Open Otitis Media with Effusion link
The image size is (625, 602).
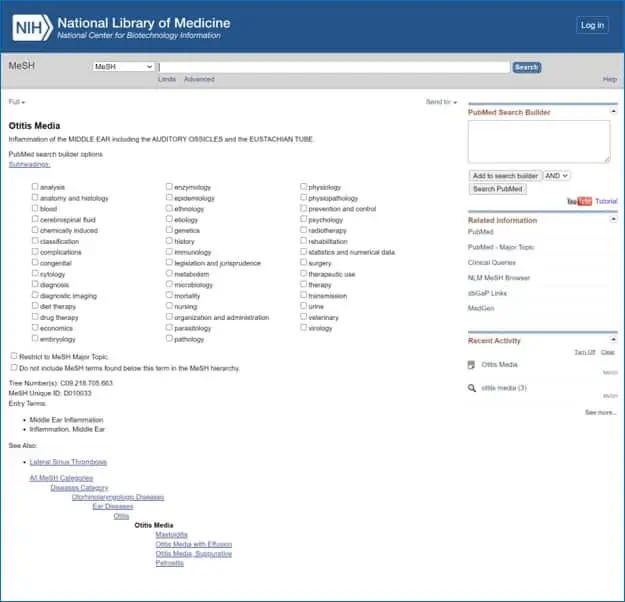(x=193, y=544)
